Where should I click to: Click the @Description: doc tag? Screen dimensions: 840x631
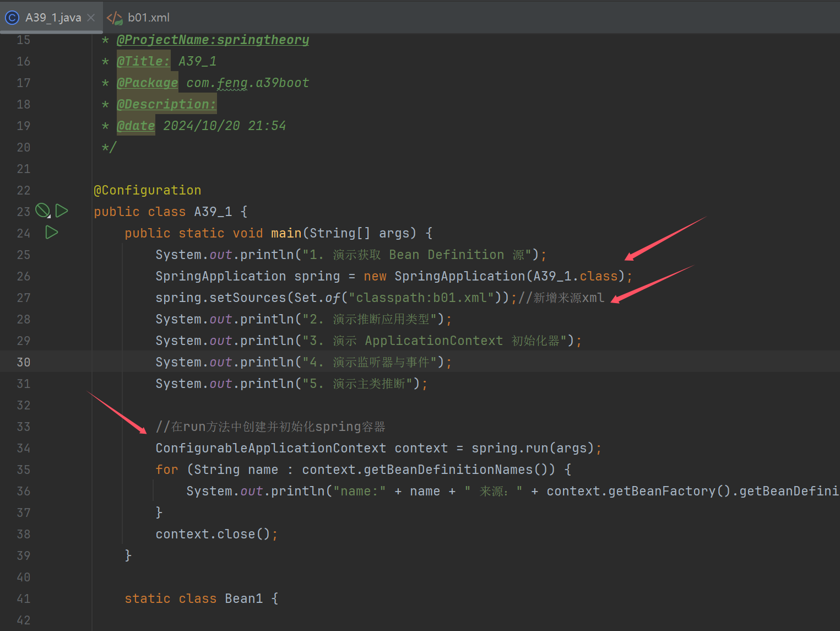coord(166,104)
